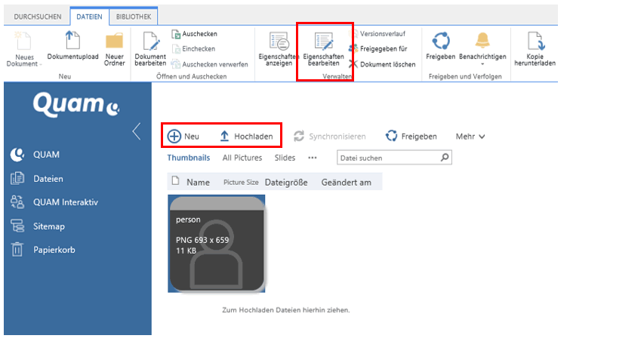This screenshot has width=644, height=357.
Task: Download a copy via Kopie herunterladen
Action: (x=535, y=42)
